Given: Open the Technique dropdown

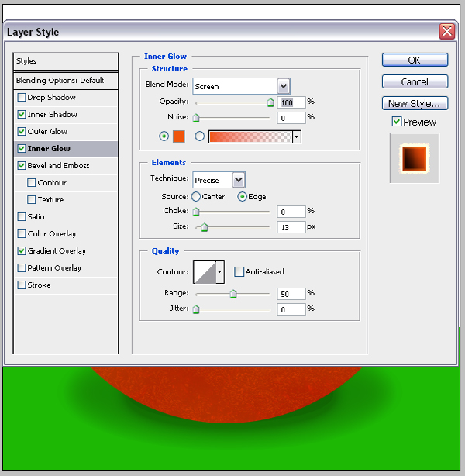Looking at the screenshot, I should pyautogui.click(x=219, y=180).
